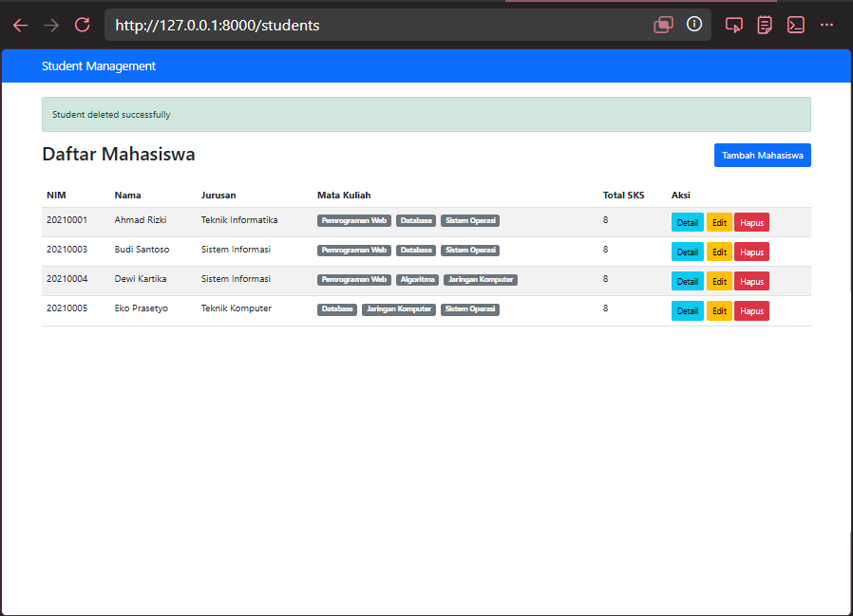Reload the students page
The width and height of the screenshot is (853, 616).
pyautogui.click(x=83, y=25)
